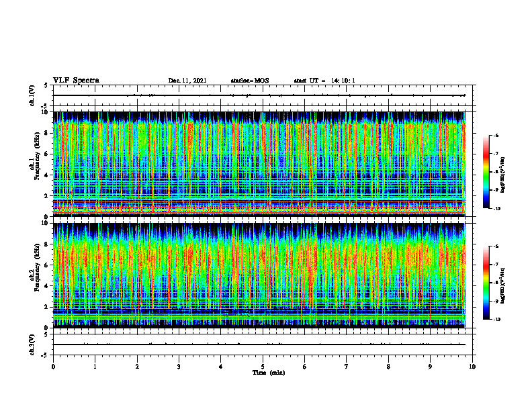Click time axis tick label "9"
Viewport: 532px width, 411px height.
click(x=430, y=367)
